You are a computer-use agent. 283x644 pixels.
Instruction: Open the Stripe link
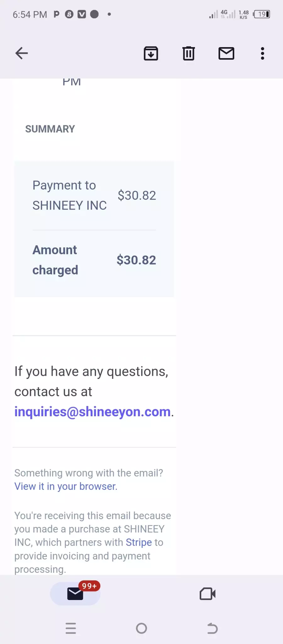pos(139,542)
